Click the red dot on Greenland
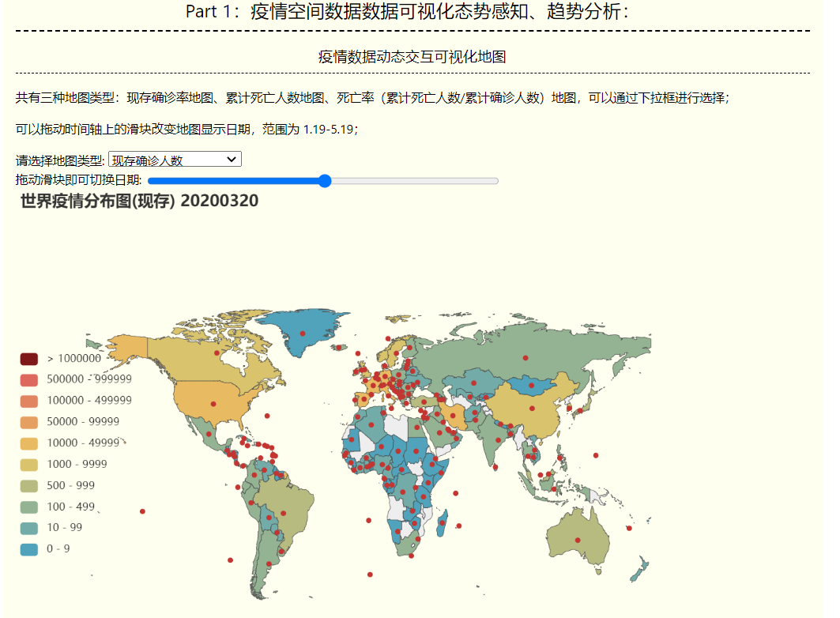 pyautogui.click(x=303, y=333)
